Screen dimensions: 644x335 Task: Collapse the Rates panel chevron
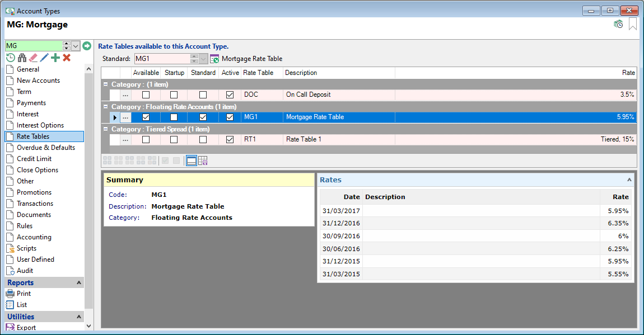[x=629, y=180]
